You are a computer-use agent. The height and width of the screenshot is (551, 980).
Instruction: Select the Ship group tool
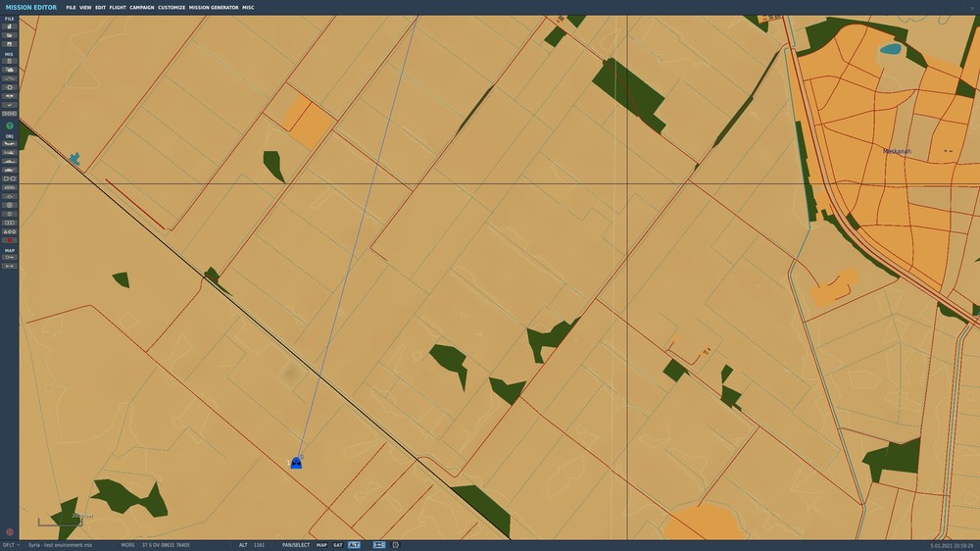point(10,161)
